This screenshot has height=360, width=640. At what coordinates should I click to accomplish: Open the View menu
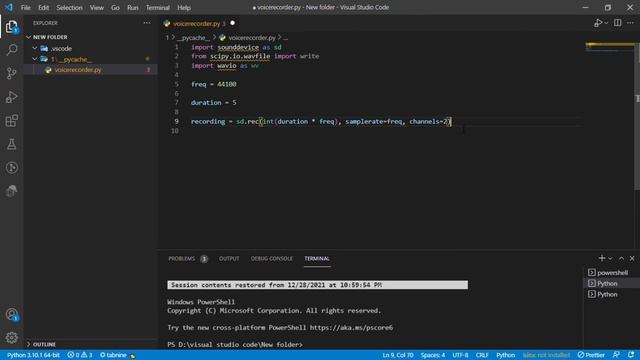(x=96, y=7)
